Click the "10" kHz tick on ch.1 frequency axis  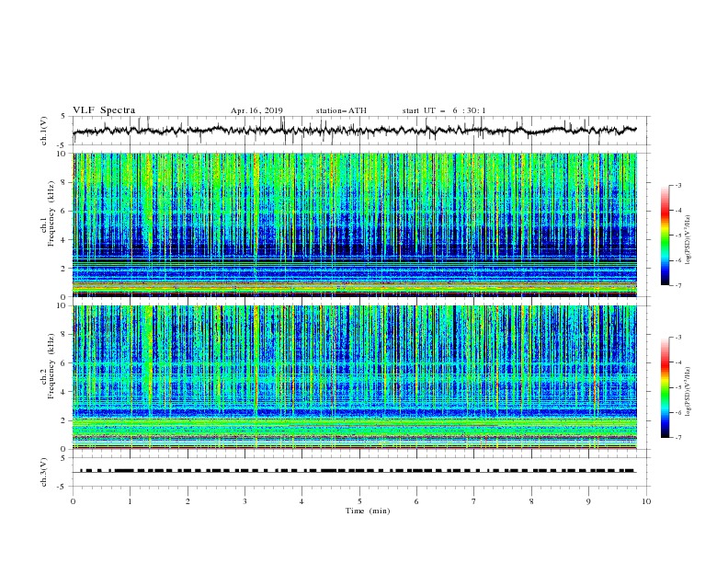(62, 154)
